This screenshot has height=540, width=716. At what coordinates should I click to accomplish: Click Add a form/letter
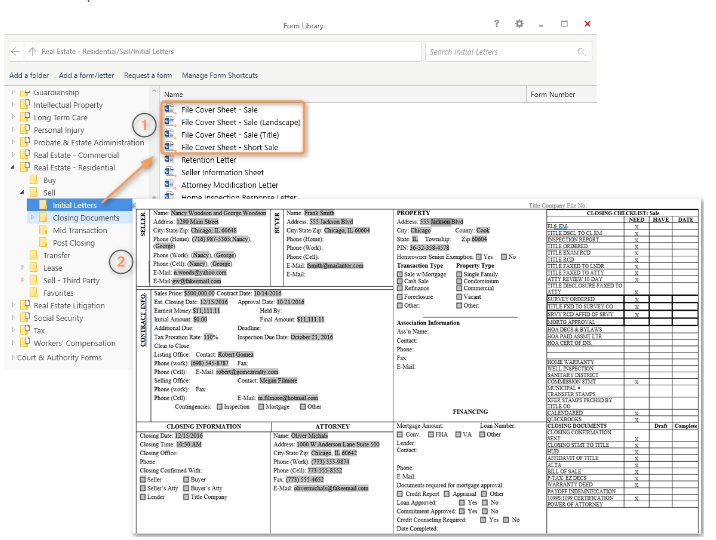(x=86, y=75)
